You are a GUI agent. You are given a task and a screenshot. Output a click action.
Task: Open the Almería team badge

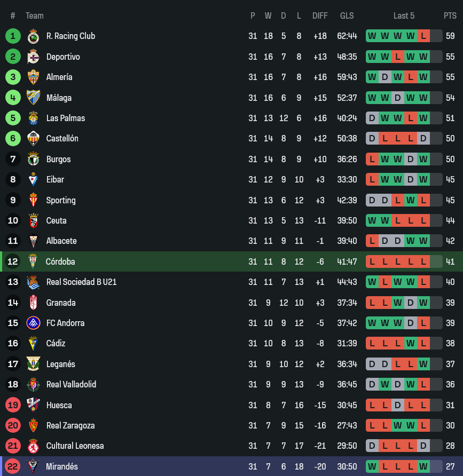tap(33, 77)
